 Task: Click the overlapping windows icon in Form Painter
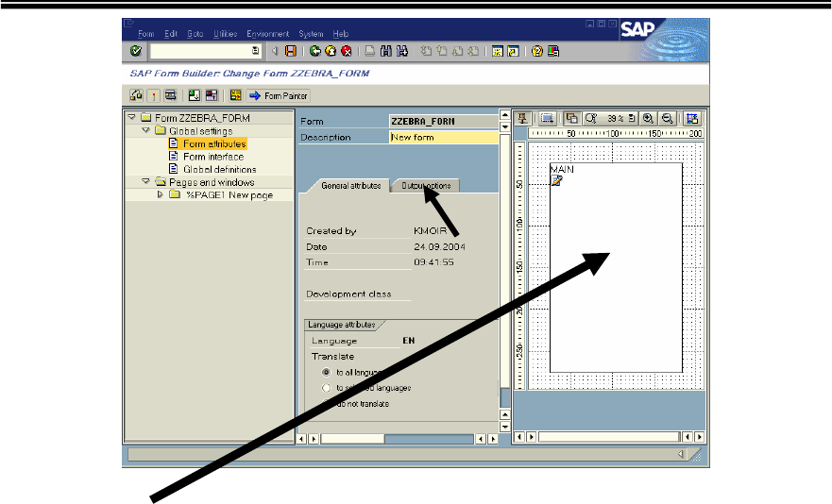click(x=571, y=118)
